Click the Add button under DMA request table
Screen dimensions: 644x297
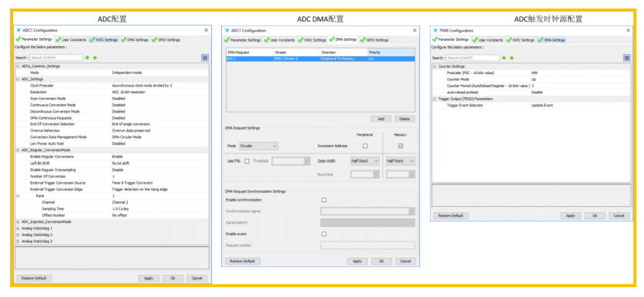pyautogui.click(x=381, y=119)
